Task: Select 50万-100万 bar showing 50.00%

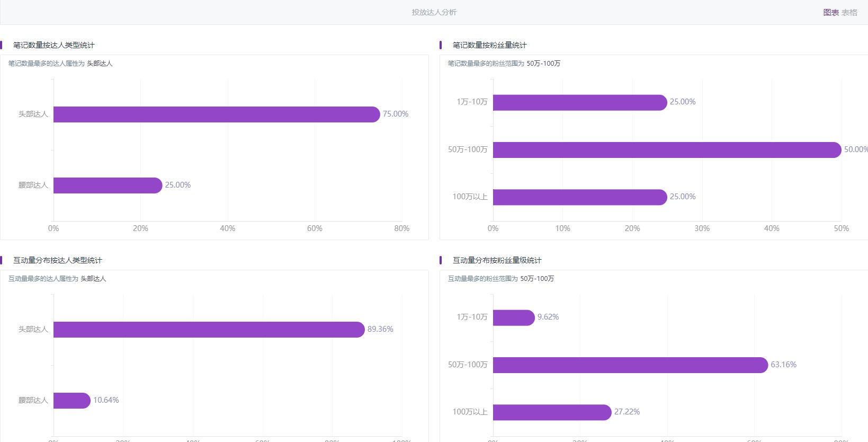Action: coord(666,150)
